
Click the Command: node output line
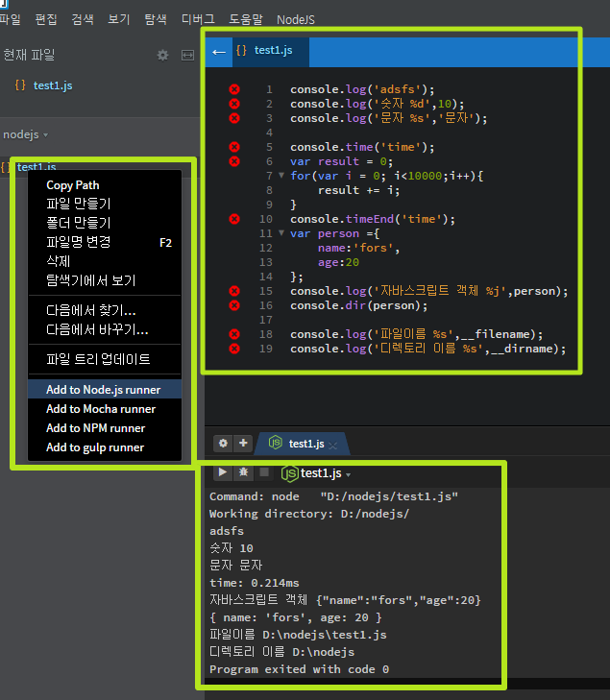tap(333, 496)
